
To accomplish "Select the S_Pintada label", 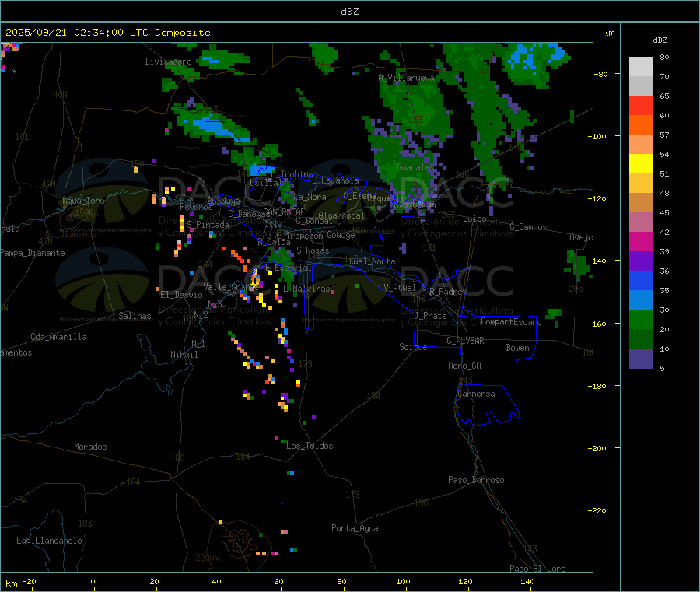I will [x=208, y=225].
